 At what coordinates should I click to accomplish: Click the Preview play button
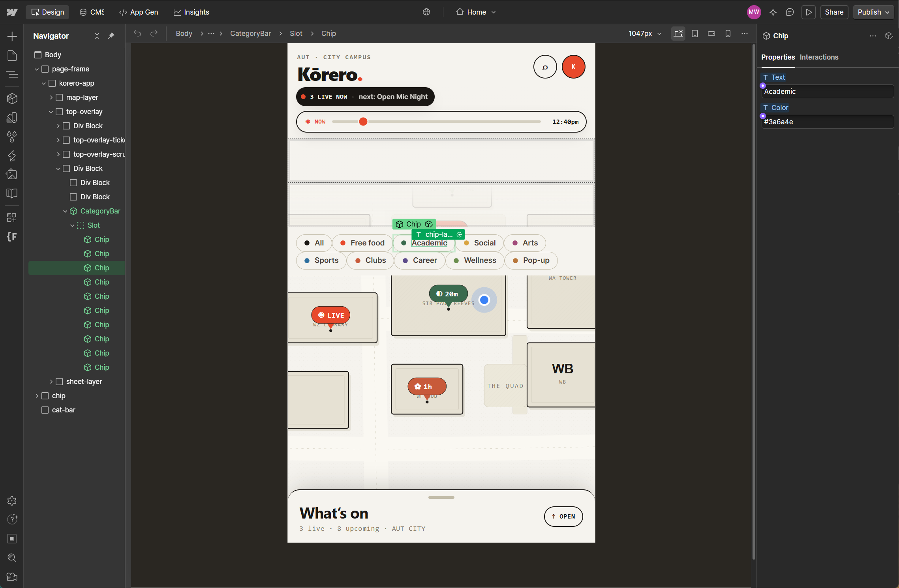809,12
